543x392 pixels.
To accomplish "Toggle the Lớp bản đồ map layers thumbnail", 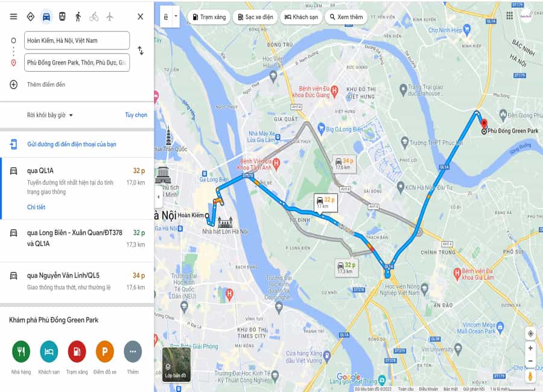I will [x=176, y=365].
